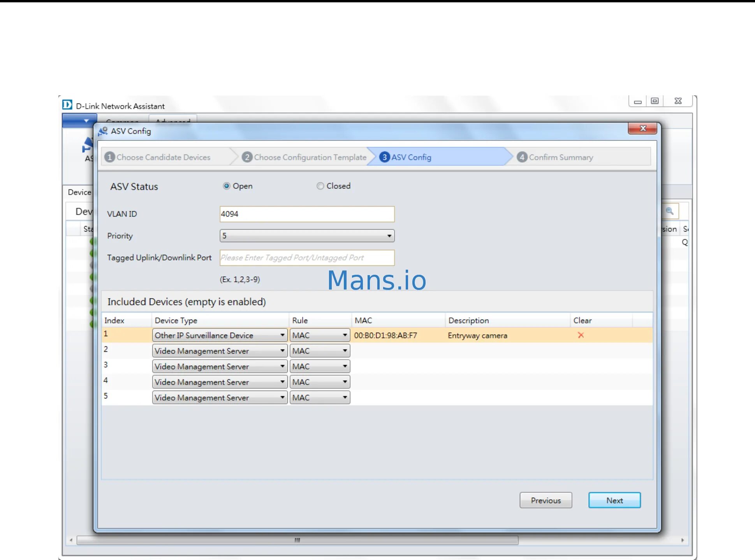The image size is (755, 560).
Task: Click the MAC address 00:B0:D1:98:AB:F7 cell
Action: click(x=385, y=335)
